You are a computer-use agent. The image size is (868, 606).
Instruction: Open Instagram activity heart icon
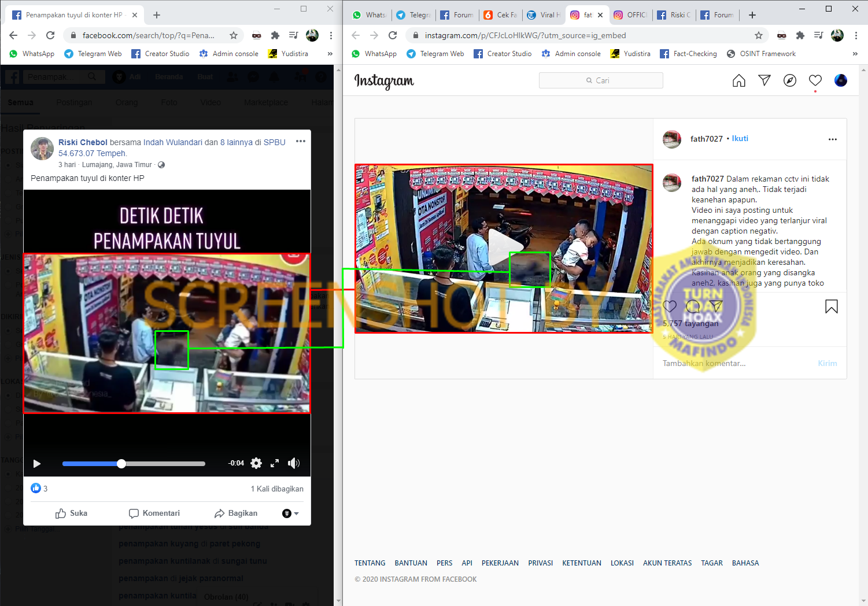(815, 80)
